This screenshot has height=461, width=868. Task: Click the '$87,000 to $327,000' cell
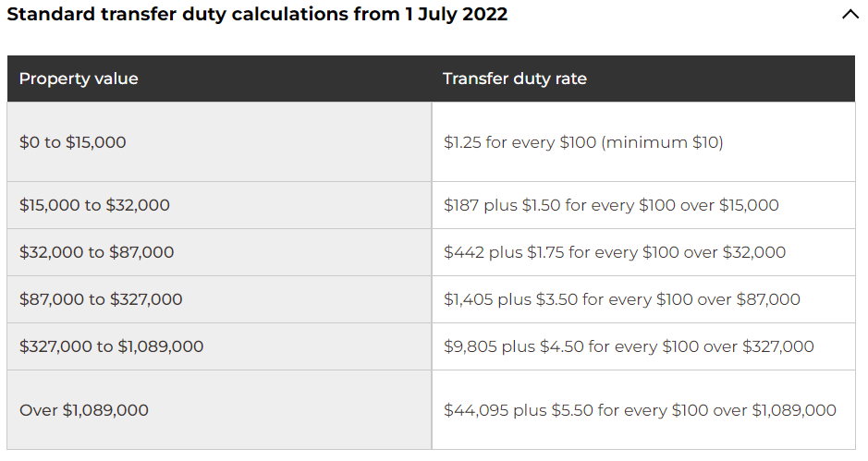tap(219, 299)
